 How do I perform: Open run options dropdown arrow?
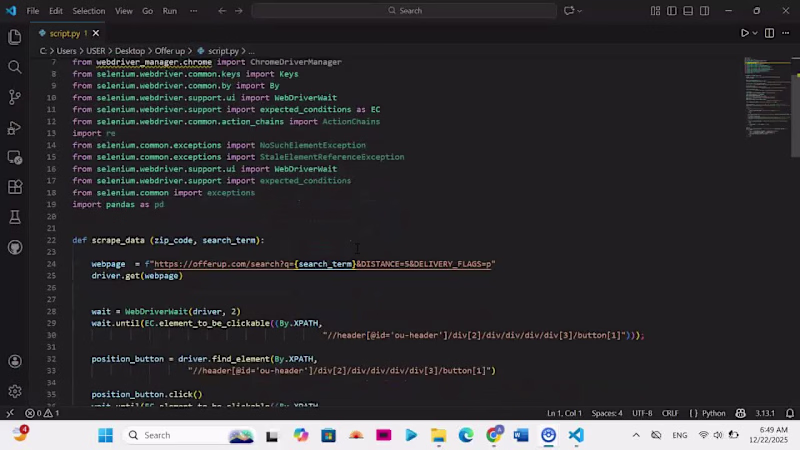coord(755,33)
